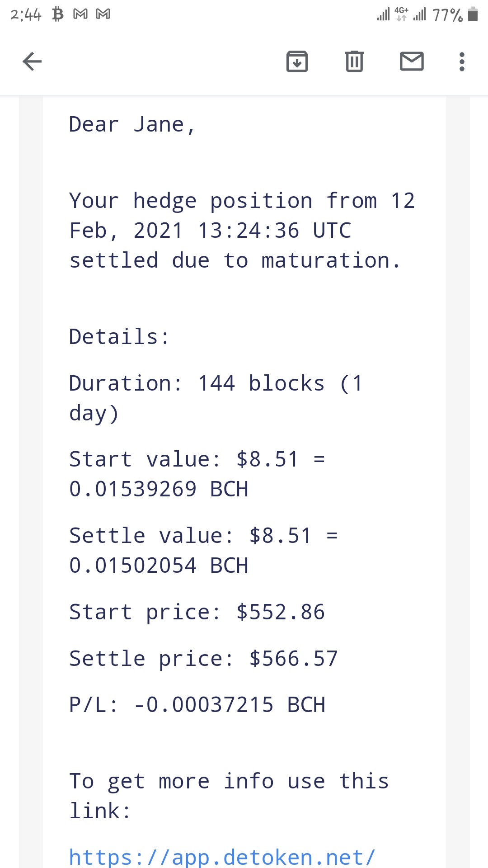488x868 pixels.
Task: Tap the 4G+ network indicator
Action: click(x=401, y=14)
